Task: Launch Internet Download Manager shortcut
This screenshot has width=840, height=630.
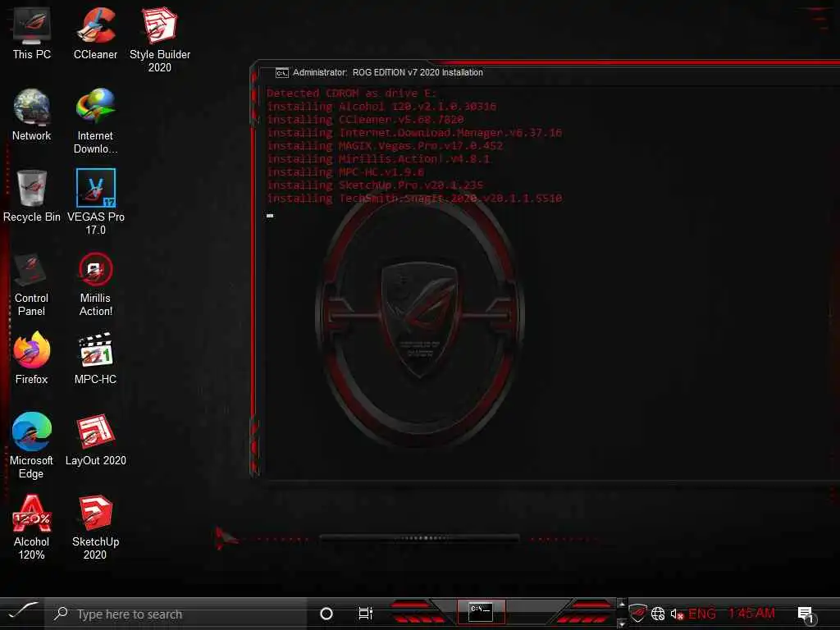Action: tap(95, 121)
